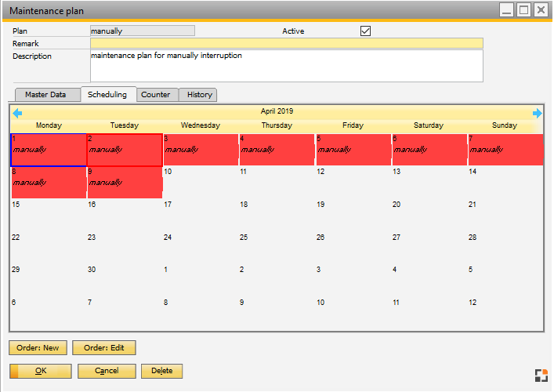Select April 17 in the calendar
The width and height of the screenshot is (554, 392).
click(200, 214)
